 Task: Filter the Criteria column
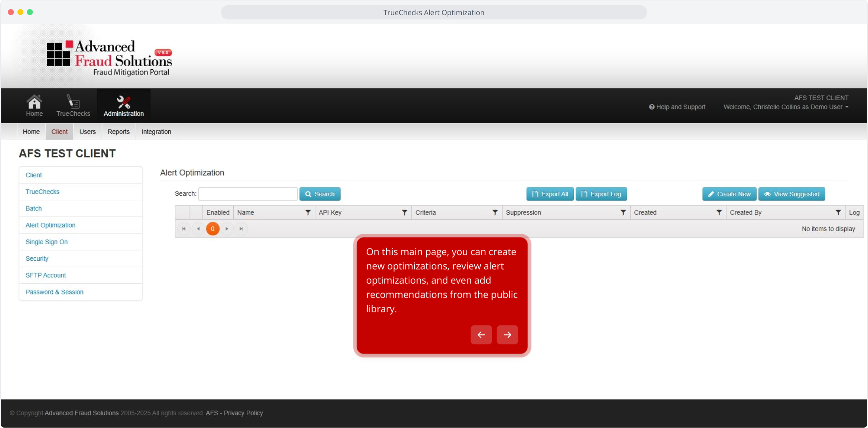coord(495,212)
